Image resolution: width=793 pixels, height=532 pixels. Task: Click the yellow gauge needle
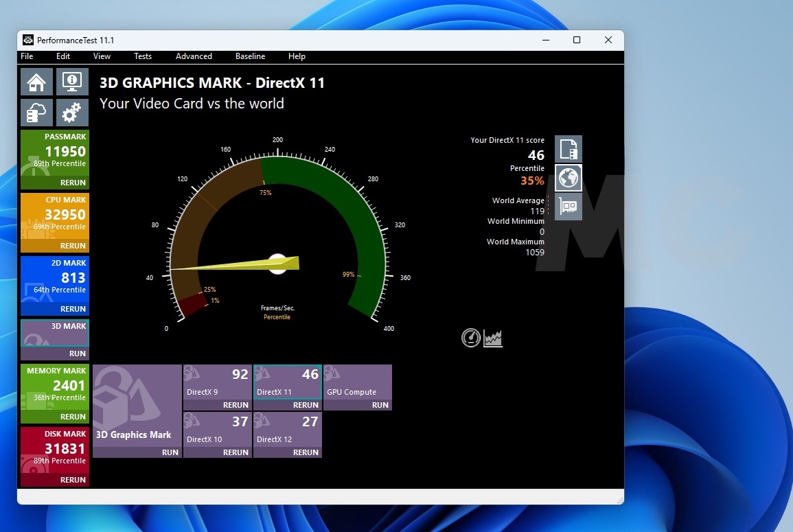pyautogui.click(x=235, y=264)
